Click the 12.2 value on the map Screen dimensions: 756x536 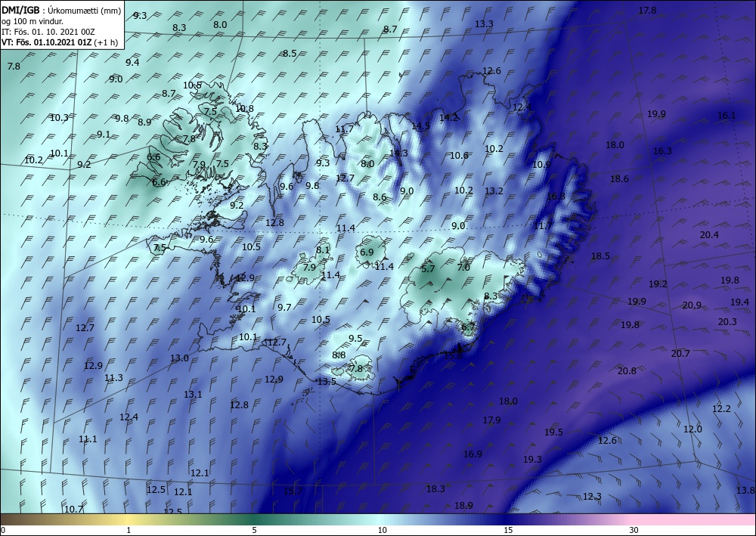(x=722, y=409)
